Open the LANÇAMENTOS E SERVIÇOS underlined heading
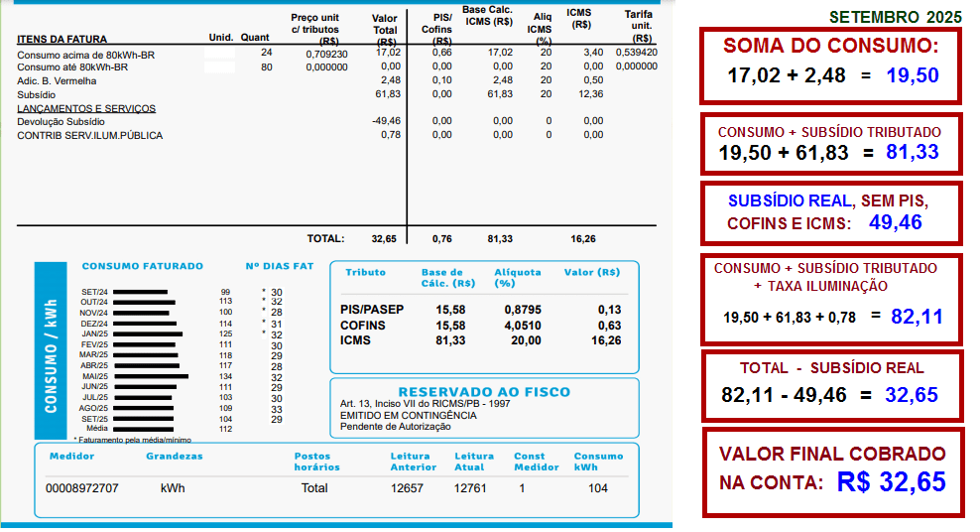Image resolution: width=980 pixels, height=532 pixels. [x=86, y=108]
